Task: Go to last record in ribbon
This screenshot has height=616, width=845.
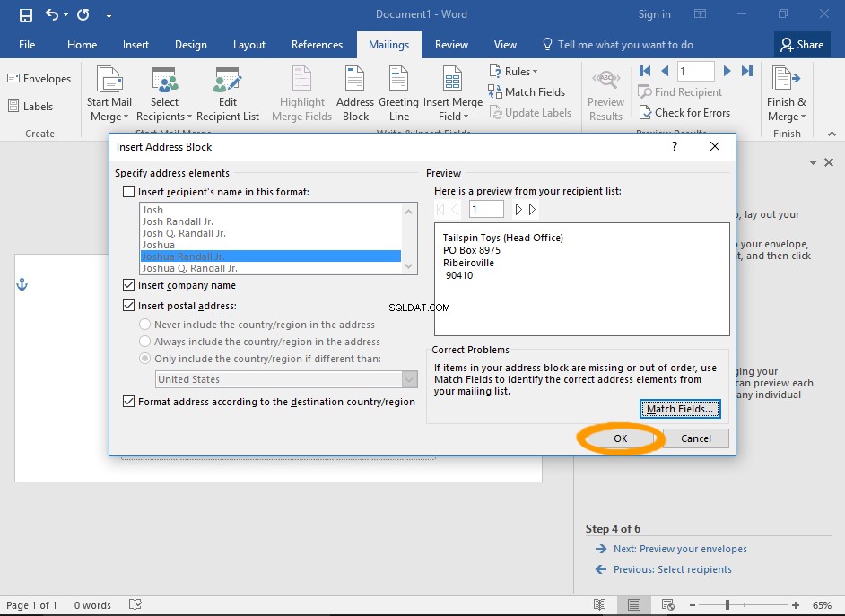Action: pyautogui.click(x=747, y=71)
